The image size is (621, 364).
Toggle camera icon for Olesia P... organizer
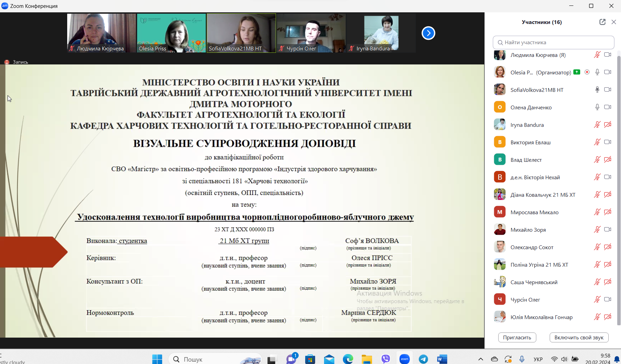pos(608,72)
